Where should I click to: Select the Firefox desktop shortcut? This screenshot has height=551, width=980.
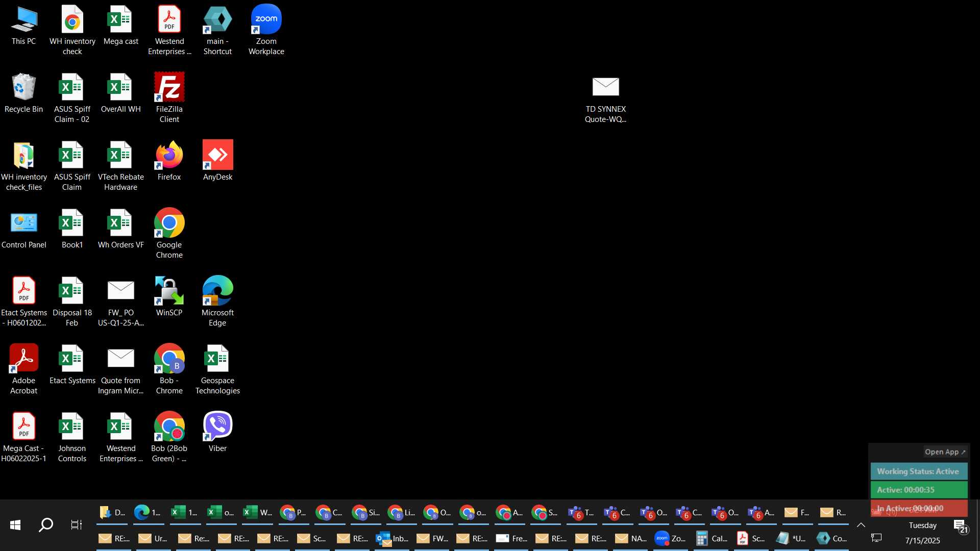(x=169, y=161)
